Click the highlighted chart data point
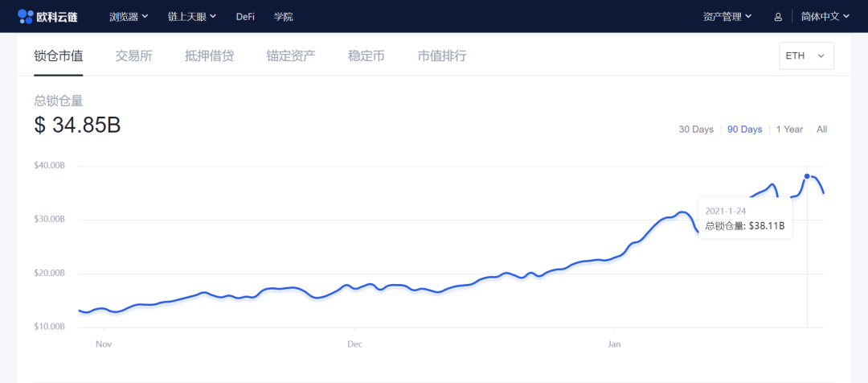 (x=807, y=176)
